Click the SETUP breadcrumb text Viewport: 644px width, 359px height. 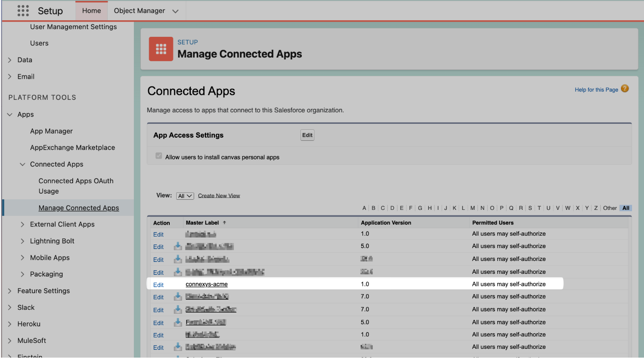point(188,42)
